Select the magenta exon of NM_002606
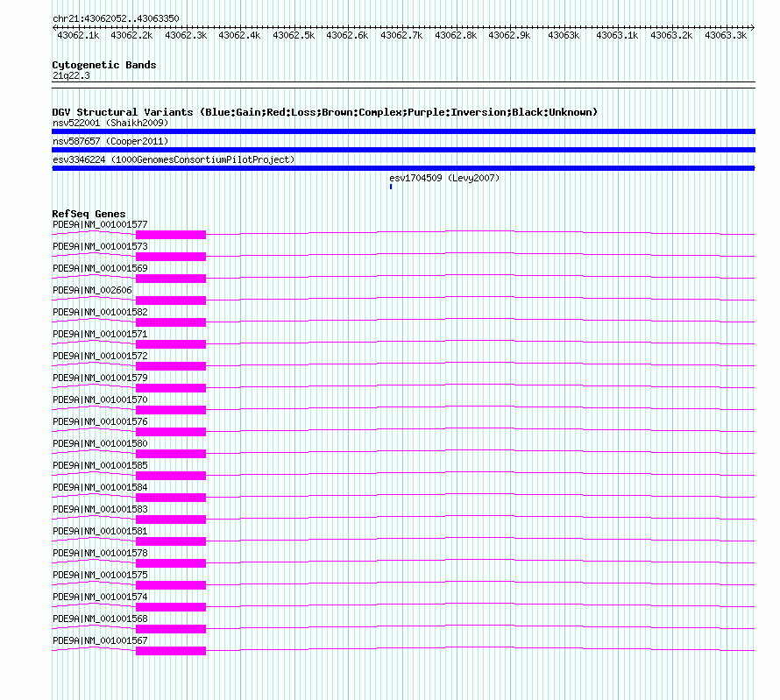 [x=171, y=301]
